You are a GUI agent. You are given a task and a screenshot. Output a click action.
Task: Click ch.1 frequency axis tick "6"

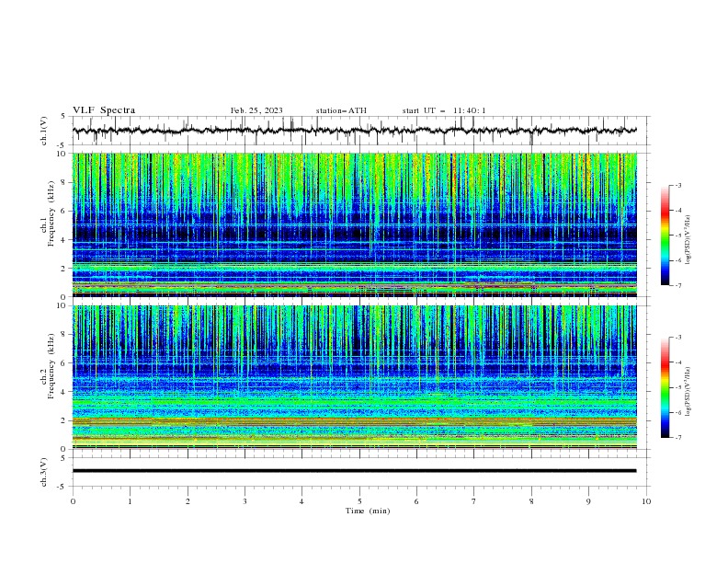click(x=63, y=211)
